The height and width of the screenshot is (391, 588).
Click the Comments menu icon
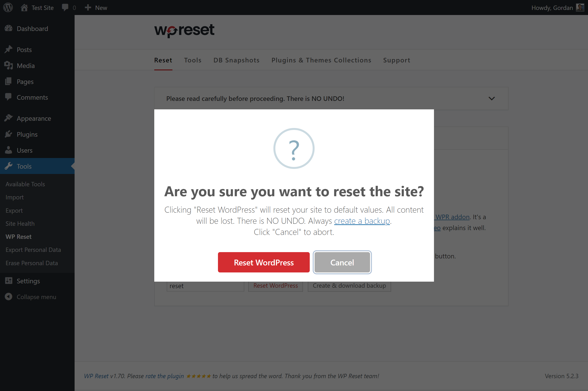pyautogui.click(x=8, y=97)
